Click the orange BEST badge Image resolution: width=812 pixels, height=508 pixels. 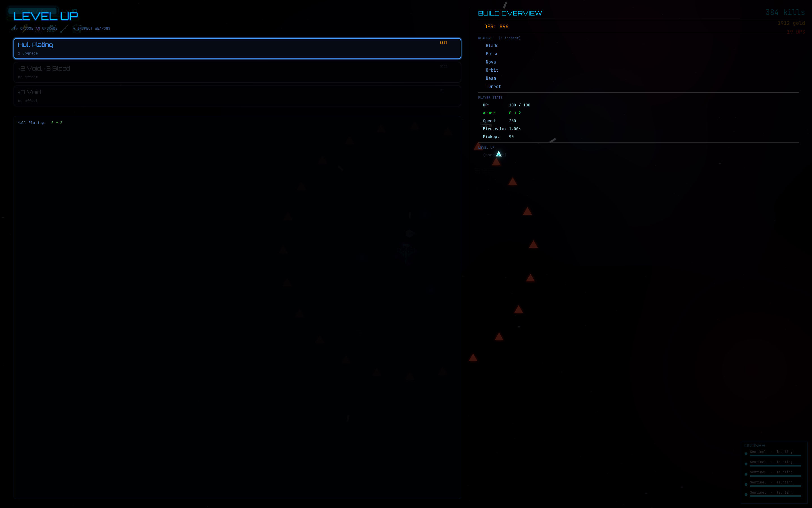click(443, 43)
